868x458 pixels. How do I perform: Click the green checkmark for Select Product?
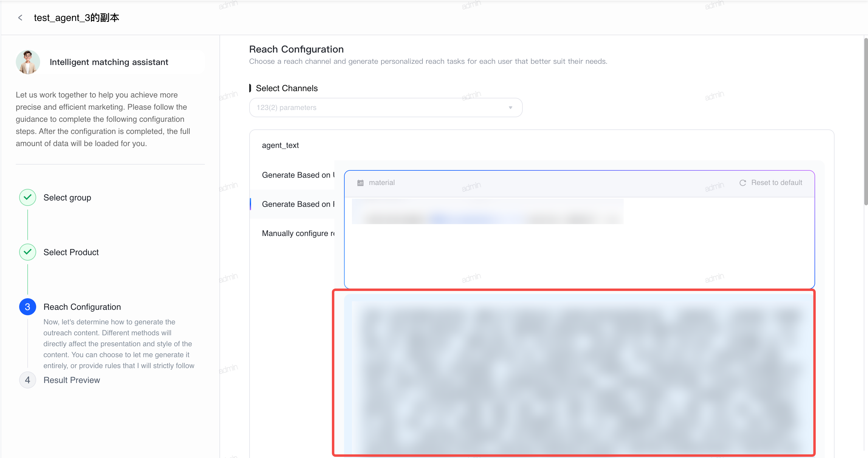click(x=28, y=252)
